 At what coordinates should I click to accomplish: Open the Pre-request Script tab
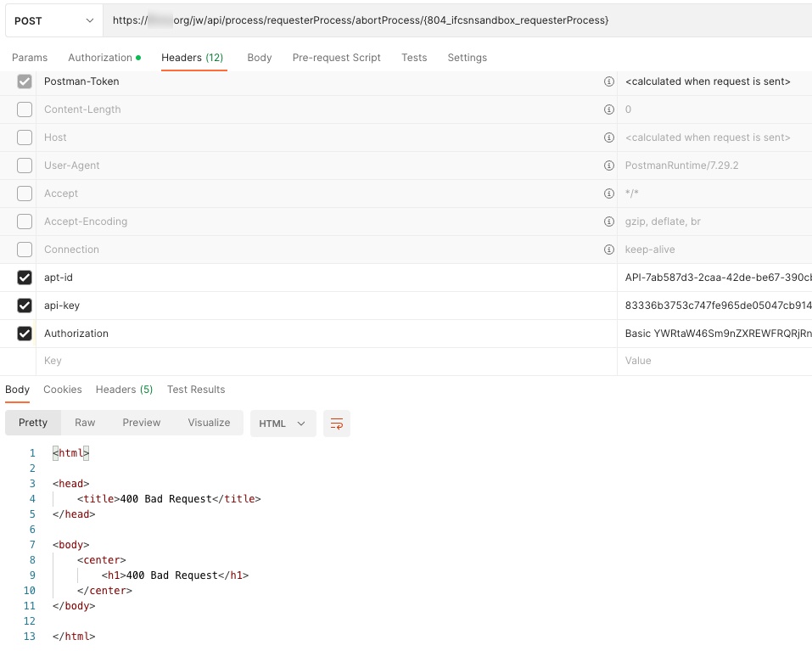tap(336, 58)
